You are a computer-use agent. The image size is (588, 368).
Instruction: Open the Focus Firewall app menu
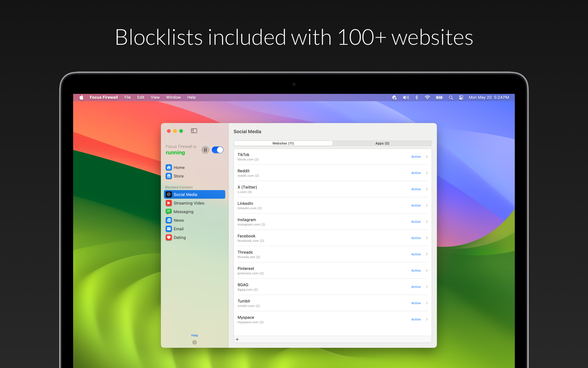coord(104,97)
